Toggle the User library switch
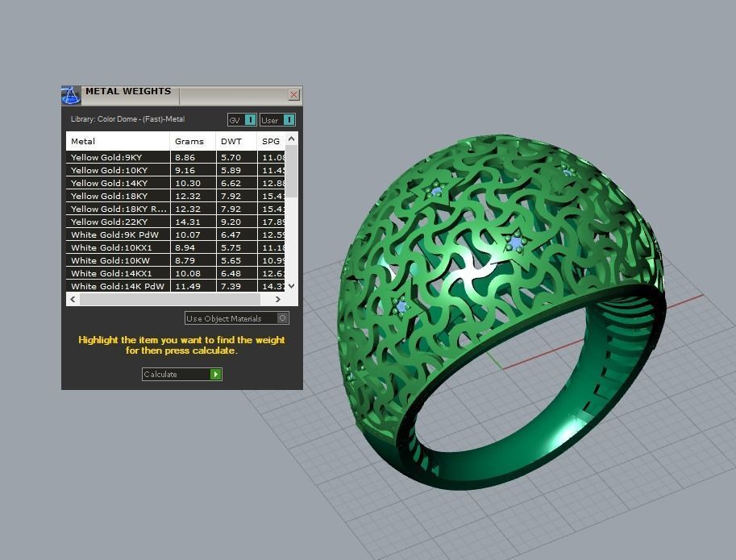This screenshot has height=560, width=736. [277, 120]
